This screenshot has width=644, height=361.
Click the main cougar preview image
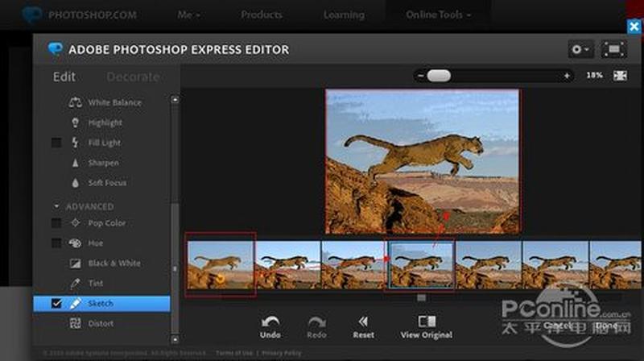click(x=422, y=162)
